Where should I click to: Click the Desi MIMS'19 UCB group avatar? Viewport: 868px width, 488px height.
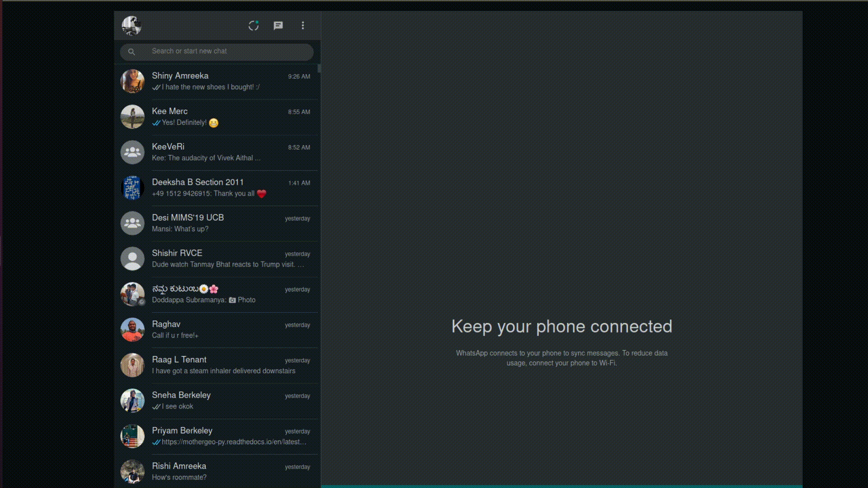pyautogui.click(x=132, y=223)
